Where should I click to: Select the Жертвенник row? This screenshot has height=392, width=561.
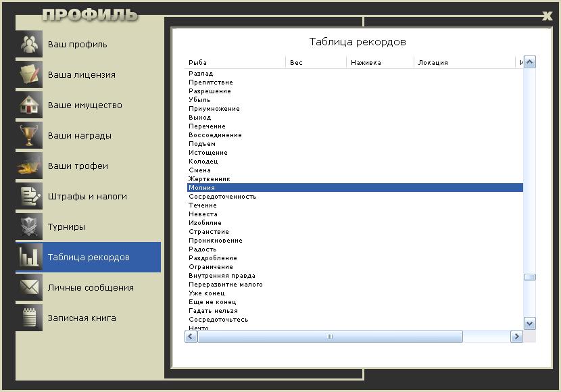(x=355, y=179)
